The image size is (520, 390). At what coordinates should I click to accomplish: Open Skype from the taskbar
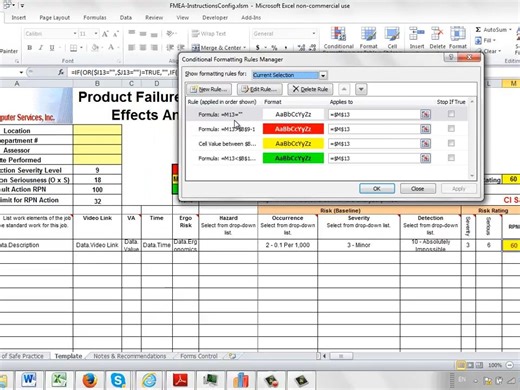point(118,380)
